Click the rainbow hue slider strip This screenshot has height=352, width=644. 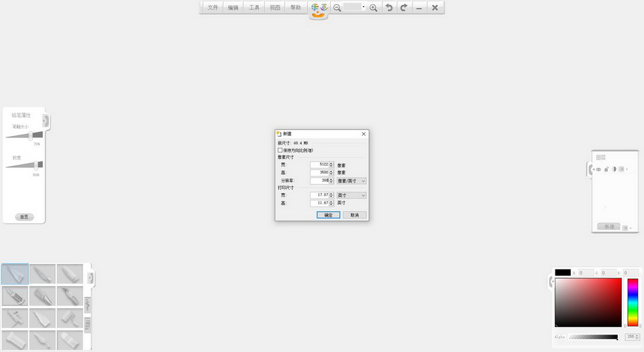[633, 302]
